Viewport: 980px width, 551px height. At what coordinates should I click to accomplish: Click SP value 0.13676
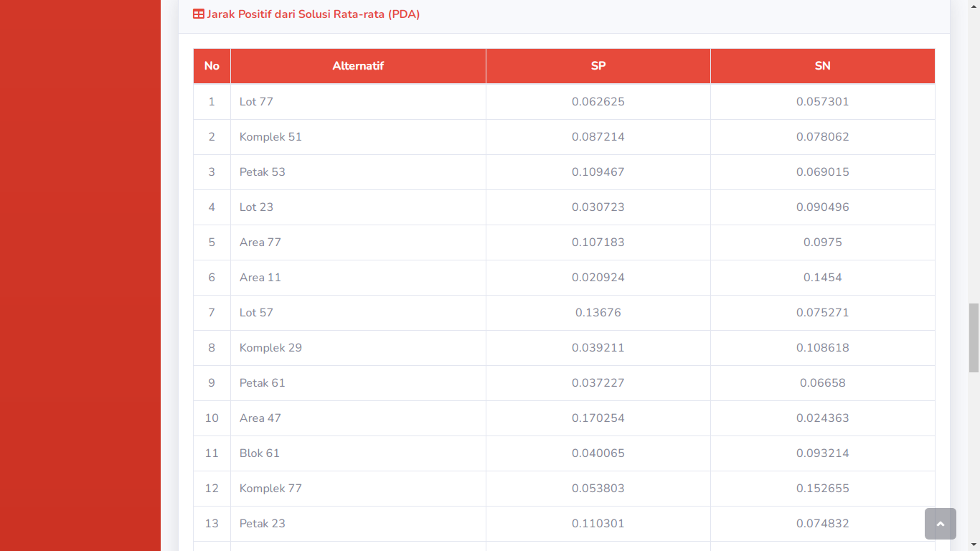coord(598,313)
